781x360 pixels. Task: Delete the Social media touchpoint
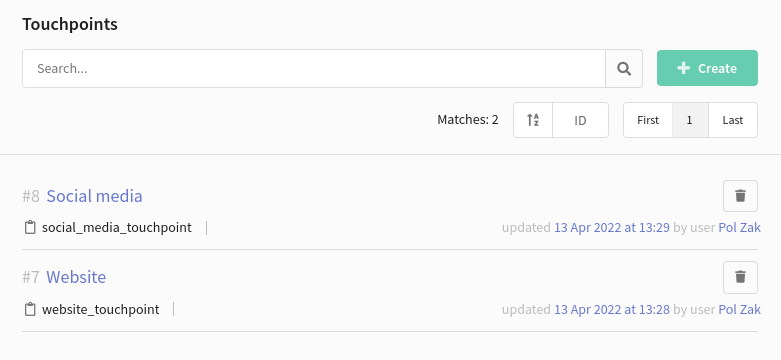tap(740, 196)
